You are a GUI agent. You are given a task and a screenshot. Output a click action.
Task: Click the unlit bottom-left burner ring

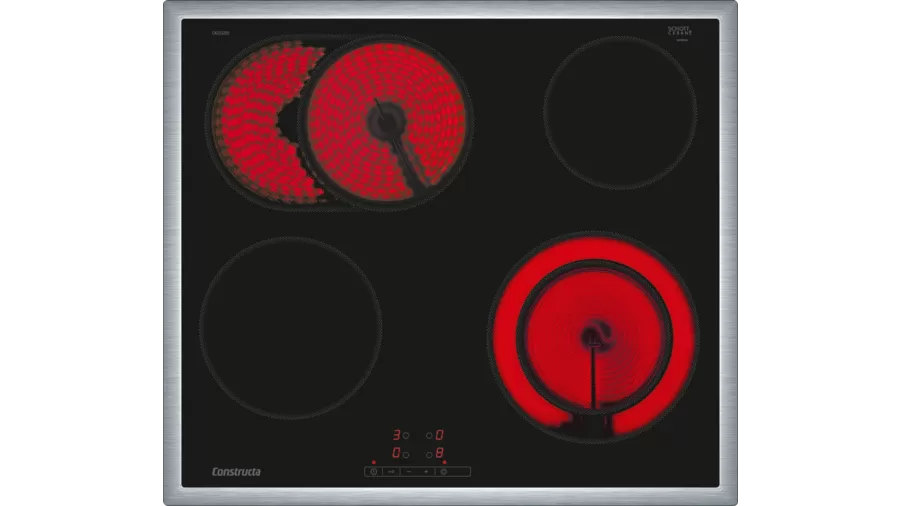coord(290,326)
